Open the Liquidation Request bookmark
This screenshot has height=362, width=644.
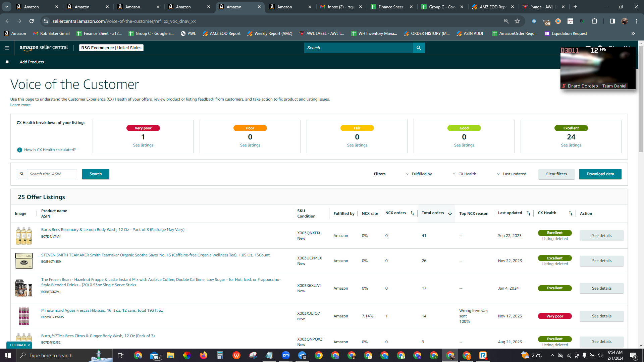pos(566,34)
